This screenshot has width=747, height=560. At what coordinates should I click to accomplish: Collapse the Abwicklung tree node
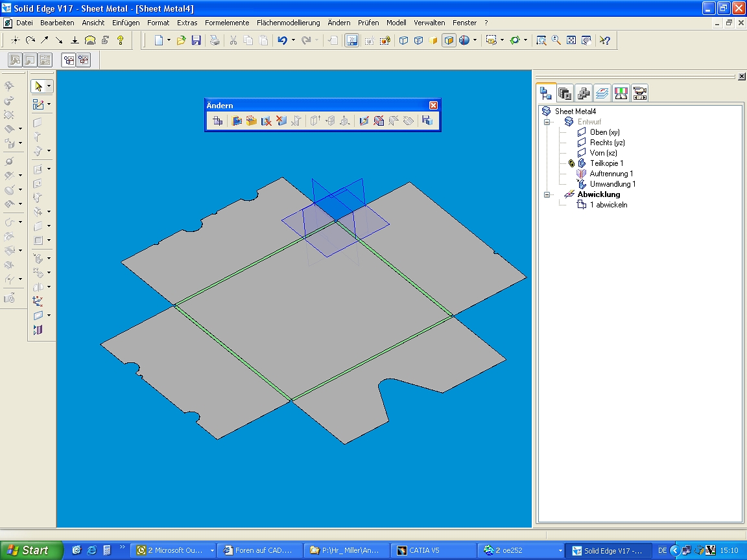tap(547, 194)
